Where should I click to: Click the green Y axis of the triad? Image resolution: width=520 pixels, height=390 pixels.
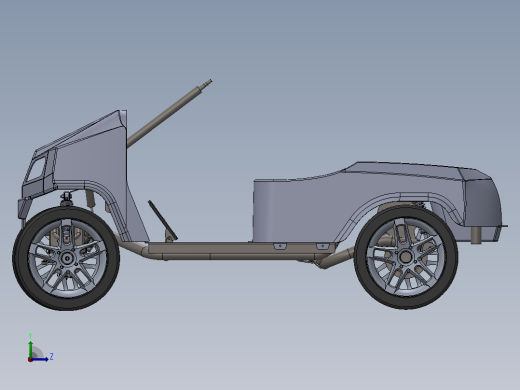tap(31, 349)
